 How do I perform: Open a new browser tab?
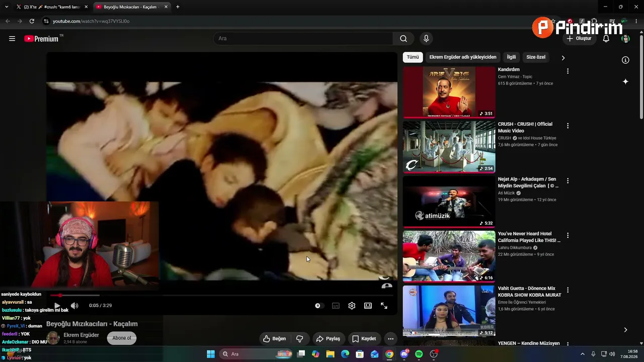178,7
